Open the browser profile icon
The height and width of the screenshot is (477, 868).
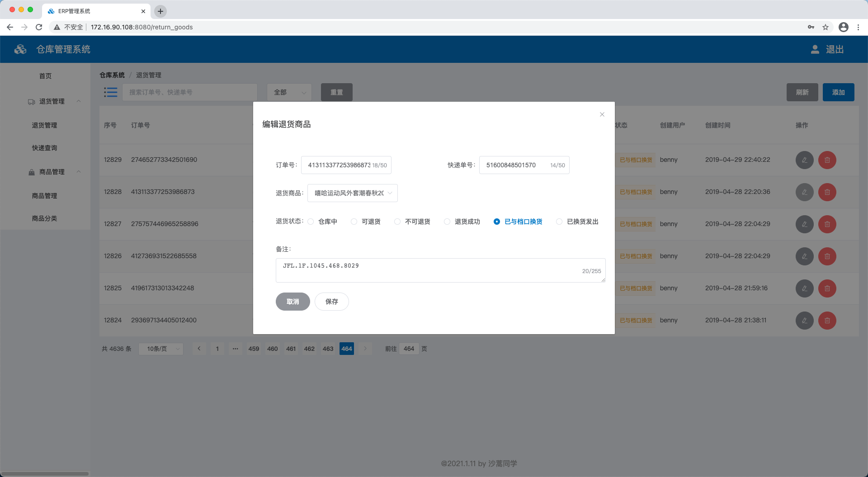tap(844, 27)
